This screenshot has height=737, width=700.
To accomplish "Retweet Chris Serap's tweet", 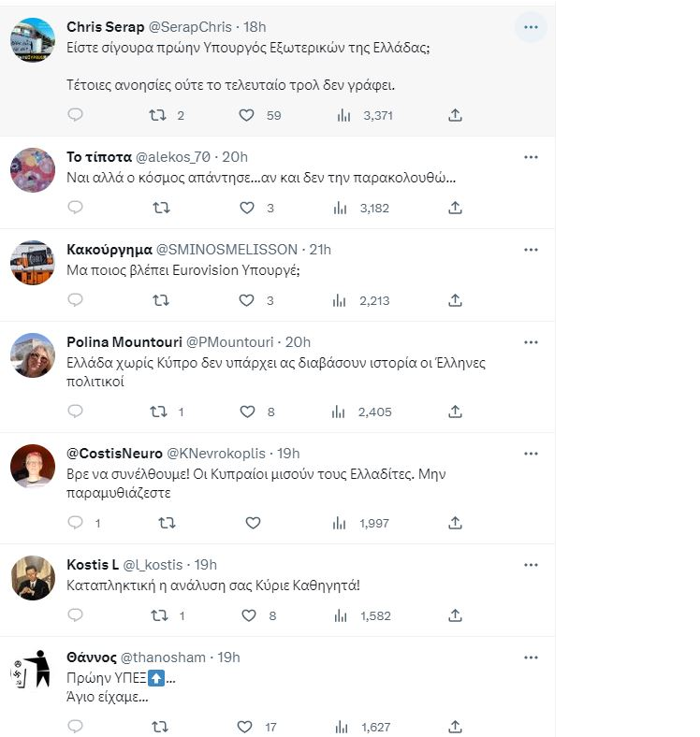I will tap(160, 115).
